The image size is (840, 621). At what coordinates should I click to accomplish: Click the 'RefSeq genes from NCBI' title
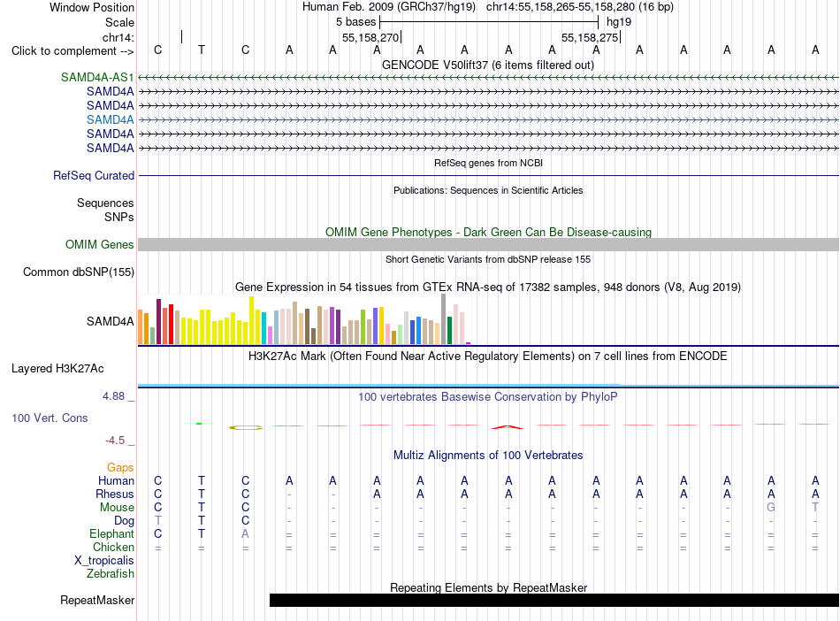488,163
